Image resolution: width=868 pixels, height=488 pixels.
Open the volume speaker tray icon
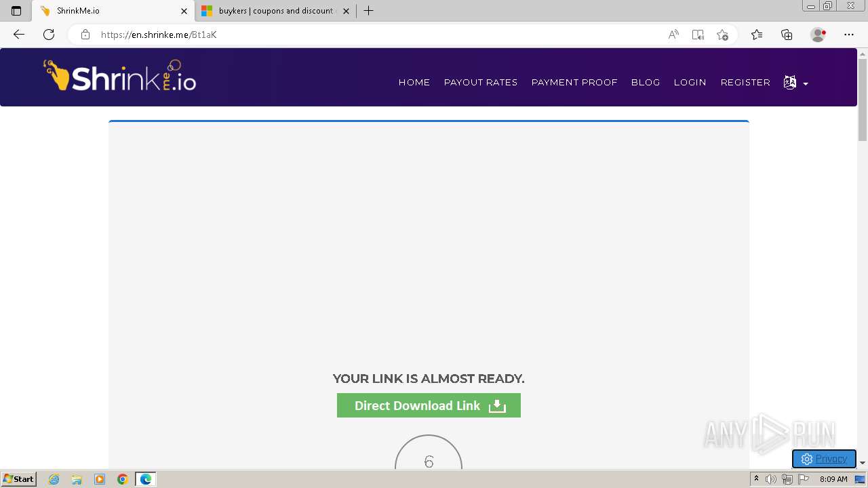pos(771,479)
